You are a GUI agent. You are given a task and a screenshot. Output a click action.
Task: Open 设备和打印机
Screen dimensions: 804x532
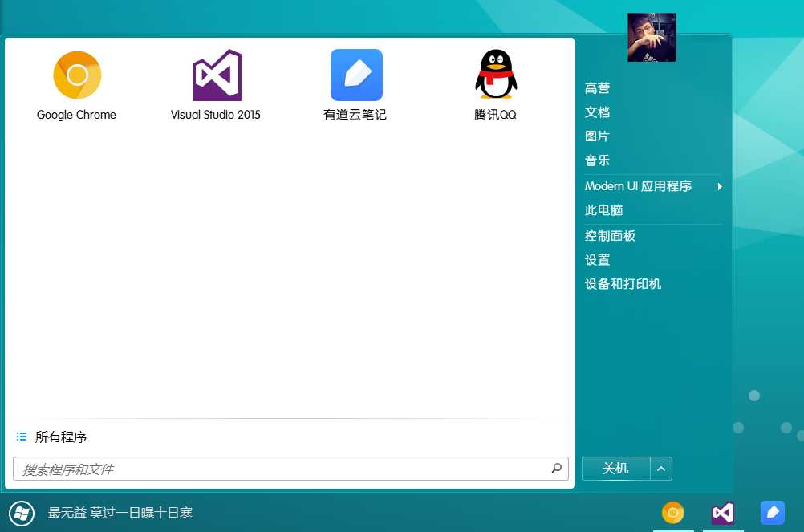pos(623,284)
